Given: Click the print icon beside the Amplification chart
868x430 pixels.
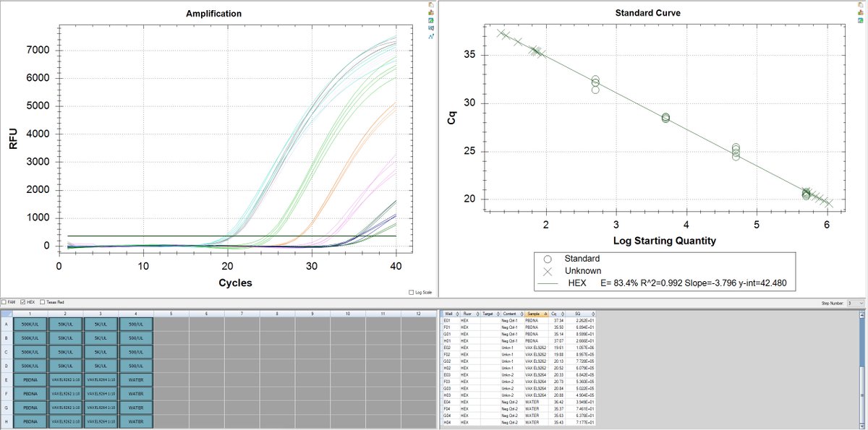Looking at the screenshot, I should click(431, 12).
